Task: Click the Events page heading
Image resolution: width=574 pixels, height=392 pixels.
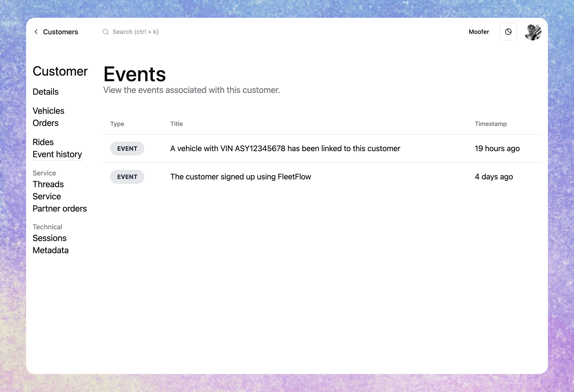Action: (x=135, y=74)
